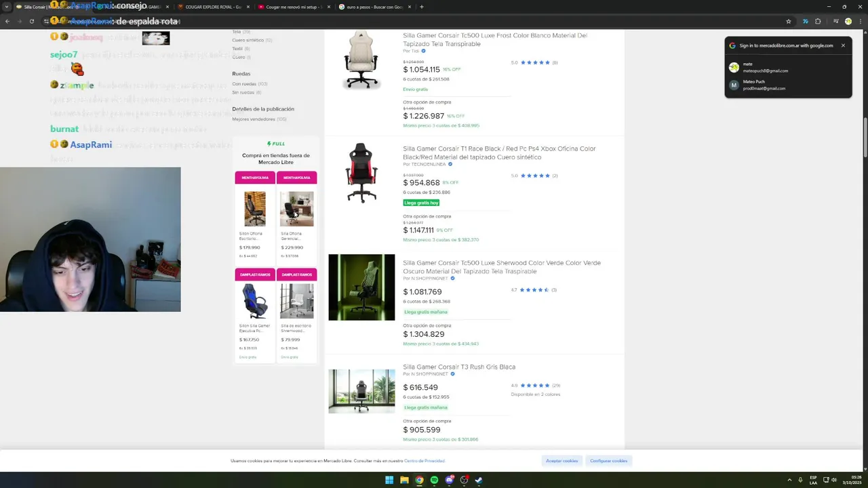Click the star rating of Tc500 Frost chair

pyautogui.click(x=535, y=62)
